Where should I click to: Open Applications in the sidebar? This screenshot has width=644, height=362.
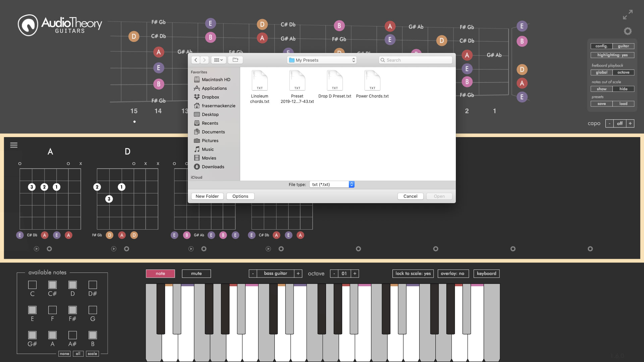point(215,88)
